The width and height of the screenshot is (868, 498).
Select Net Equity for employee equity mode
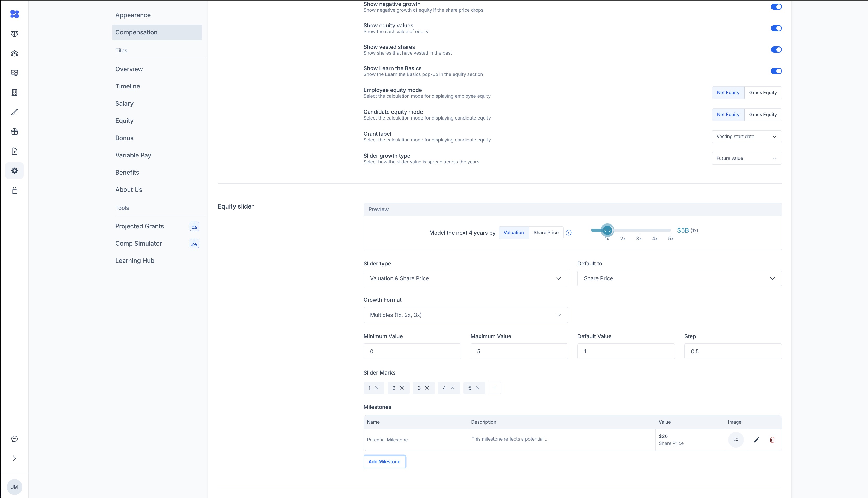pyautogui.click(x=728, y=93)
